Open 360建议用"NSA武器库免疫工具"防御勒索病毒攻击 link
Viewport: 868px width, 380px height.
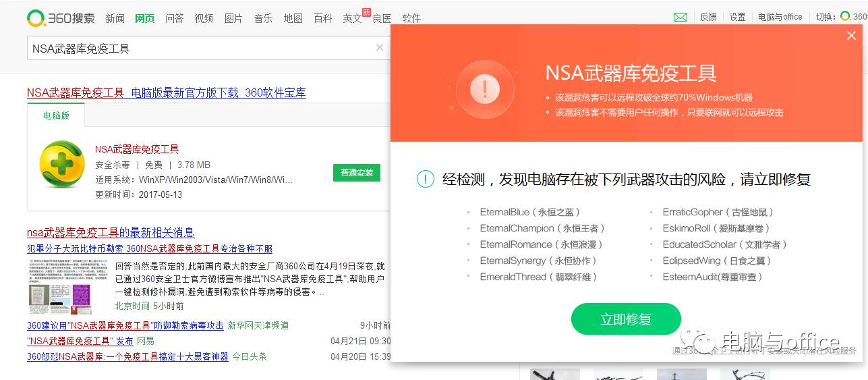[125, 325]
